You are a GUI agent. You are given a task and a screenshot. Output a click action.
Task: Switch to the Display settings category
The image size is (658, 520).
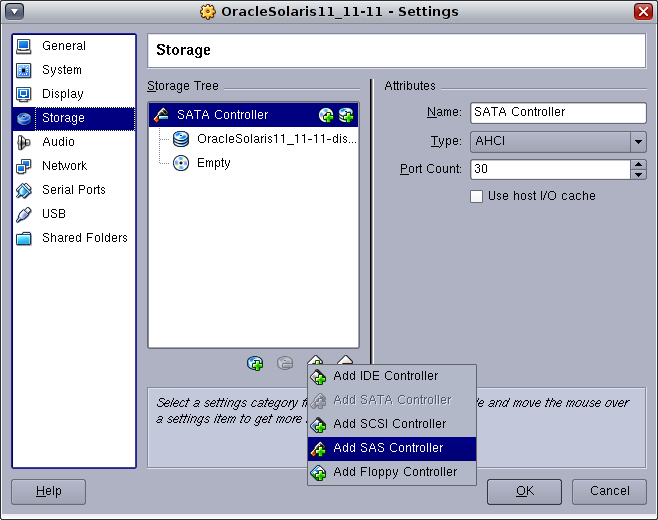click(62, 94)
